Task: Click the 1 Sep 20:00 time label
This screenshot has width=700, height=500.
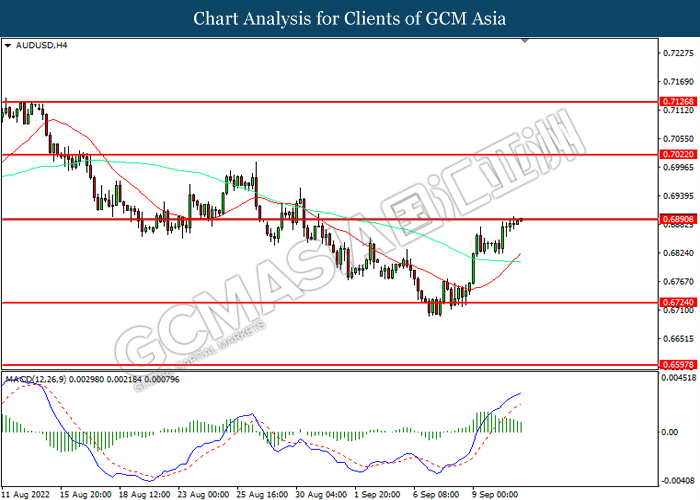Action: tap(378, 495)
